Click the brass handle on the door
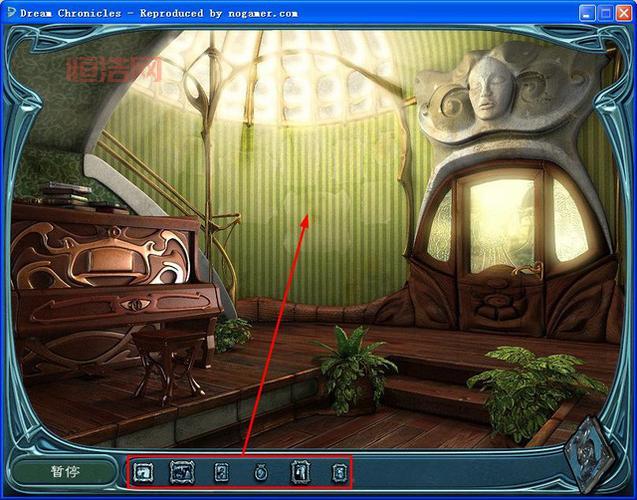 tap(528, 267)
